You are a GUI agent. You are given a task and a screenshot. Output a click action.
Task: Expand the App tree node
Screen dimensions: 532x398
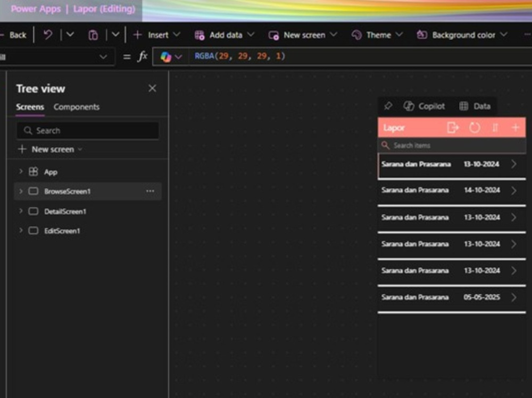21,172
